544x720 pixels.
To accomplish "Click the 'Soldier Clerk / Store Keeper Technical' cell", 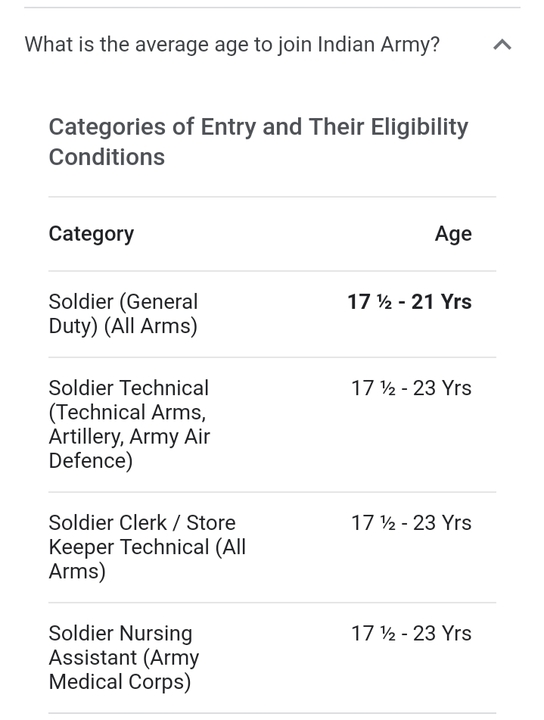I will point(147,547).
